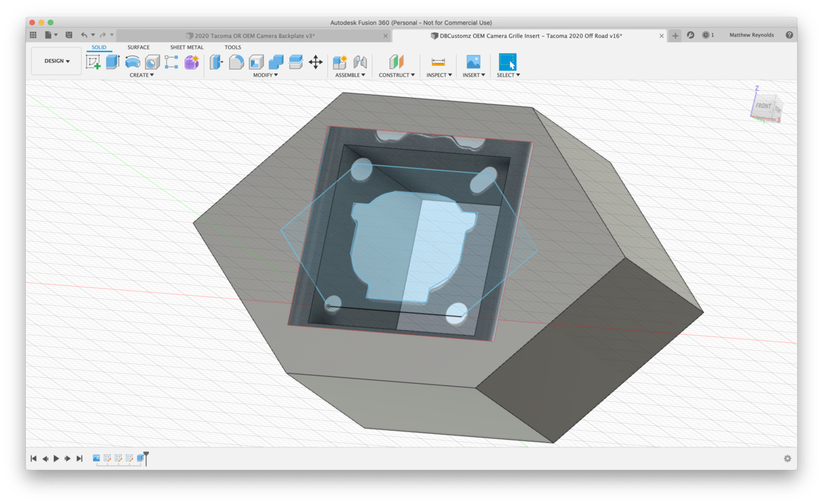The image size is (823, 504).
Task: Select the Insert image tool
Action: 473,62
